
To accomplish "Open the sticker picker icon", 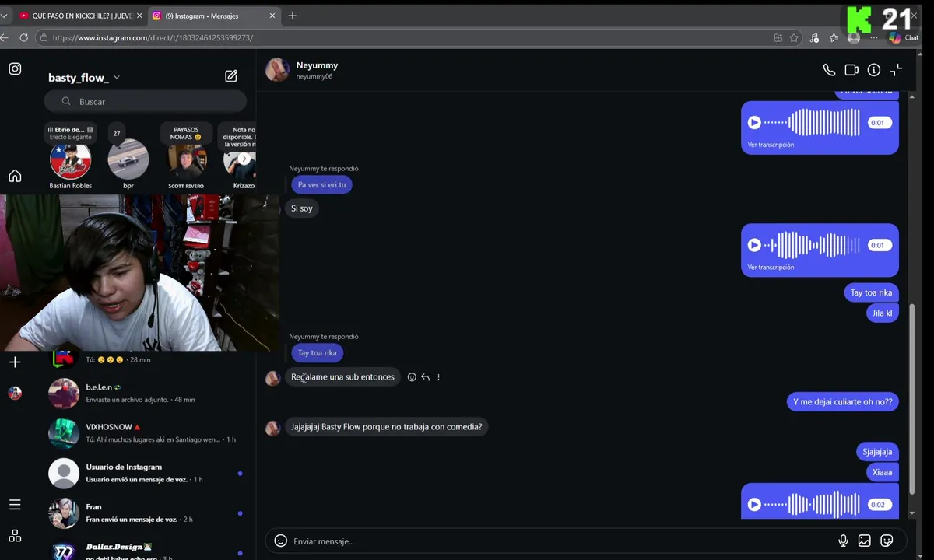I will click(887, 541).
